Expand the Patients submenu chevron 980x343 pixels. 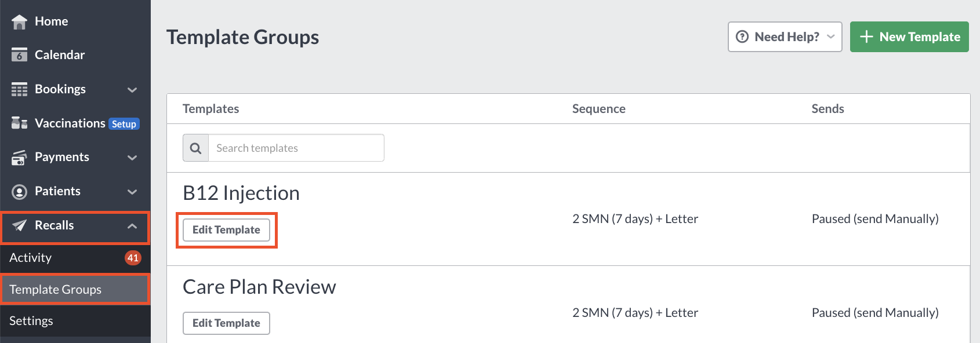[x=132, y=192]
